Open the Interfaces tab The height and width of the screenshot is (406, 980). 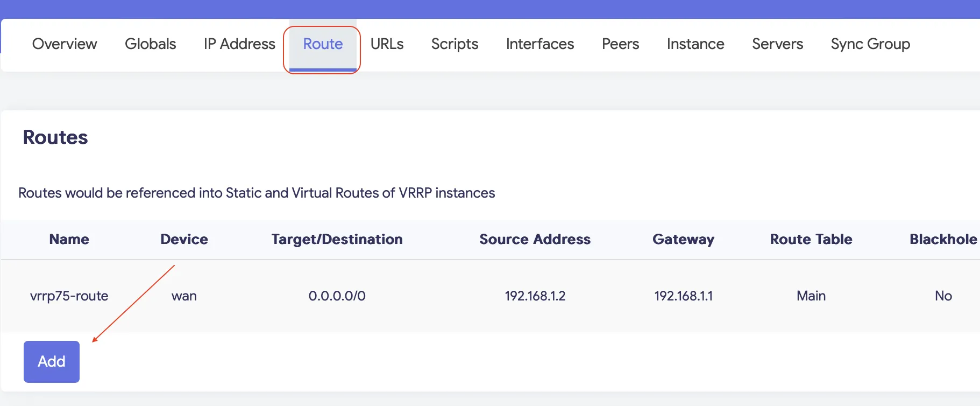coord(539,44)
